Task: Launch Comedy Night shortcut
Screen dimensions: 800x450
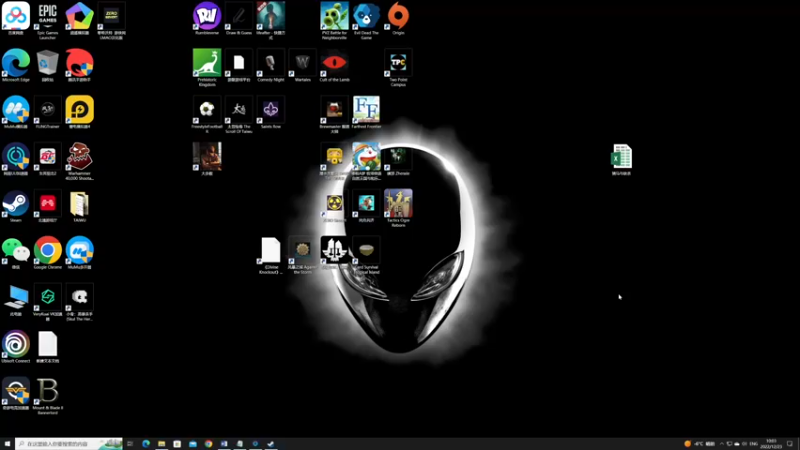Action: [270, 65]
